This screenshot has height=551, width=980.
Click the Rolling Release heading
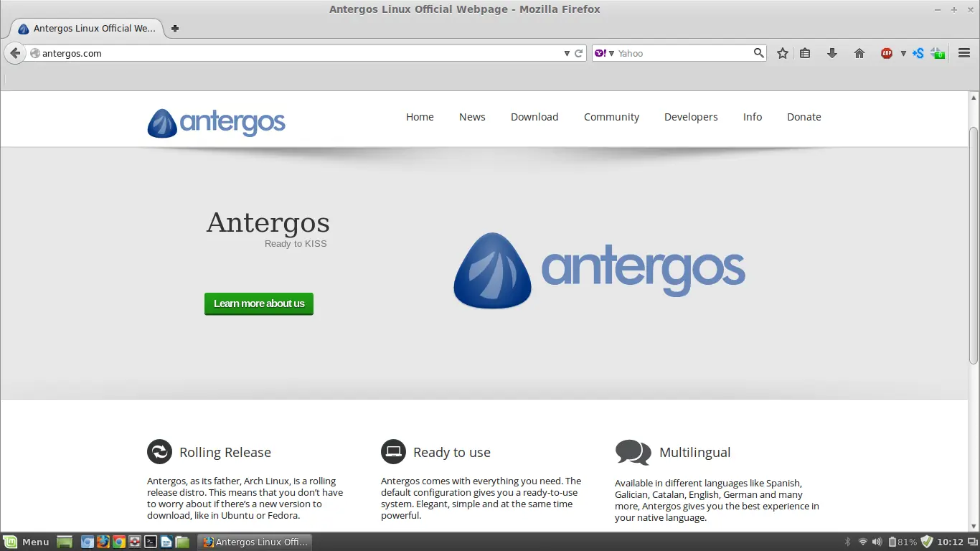(x=225, y=453)
